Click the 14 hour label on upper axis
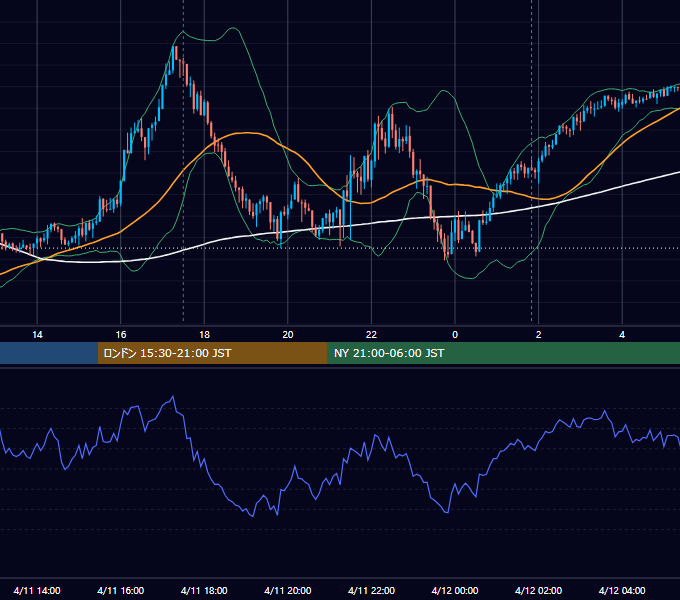 [x=37, y=335]
